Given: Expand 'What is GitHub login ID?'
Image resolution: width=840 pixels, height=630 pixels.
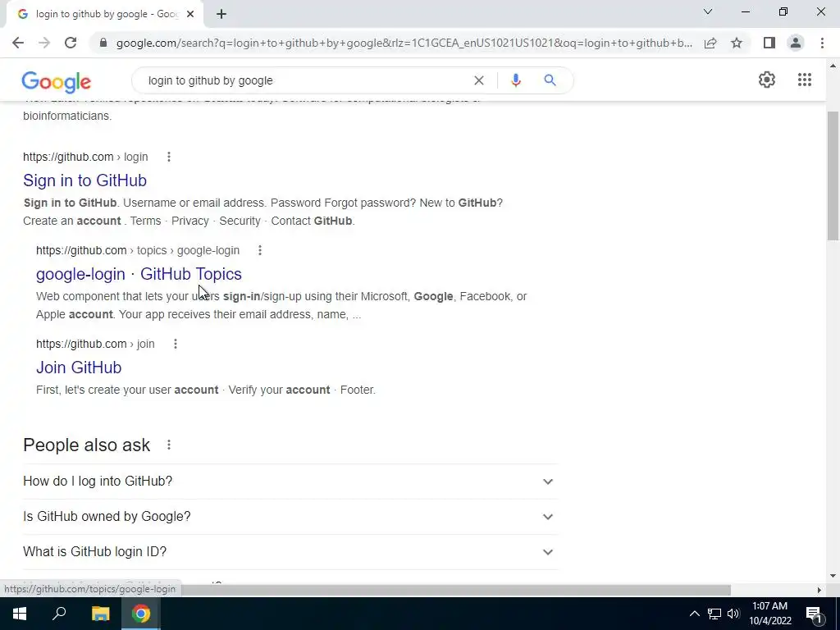Looking at the screenshot, I should click(290, 552).
